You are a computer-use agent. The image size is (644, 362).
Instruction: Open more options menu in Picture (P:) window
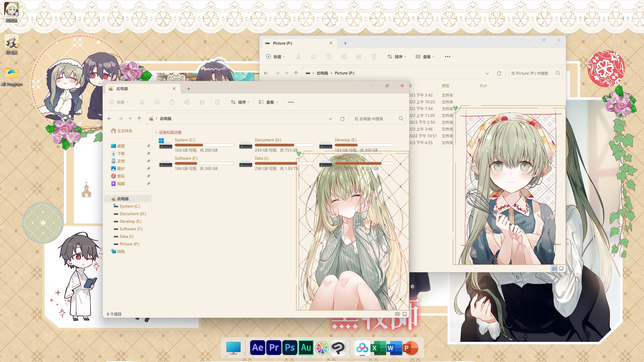tap(448, 57)
